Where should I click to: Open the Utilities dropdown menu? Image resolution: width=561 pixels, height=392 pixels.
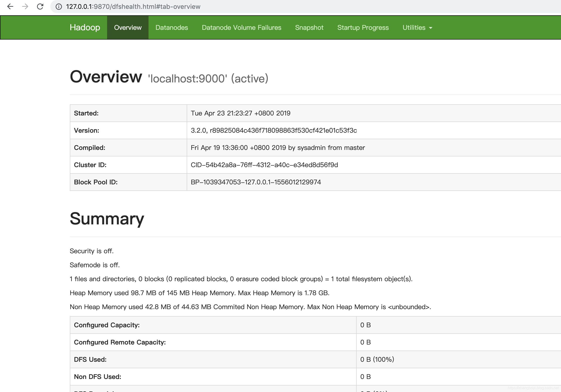[x=414, y=27]
